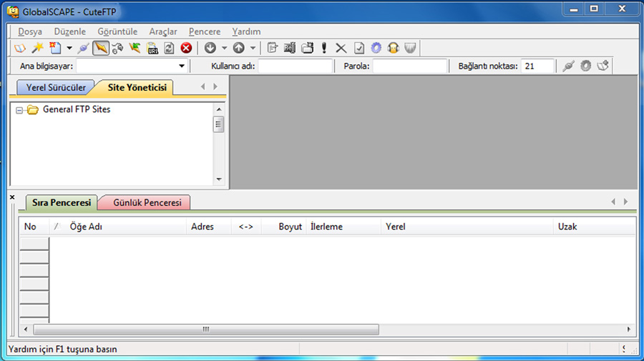
Task: Click the grey shield icon in toolbar
Action: (x=410, y=48)
